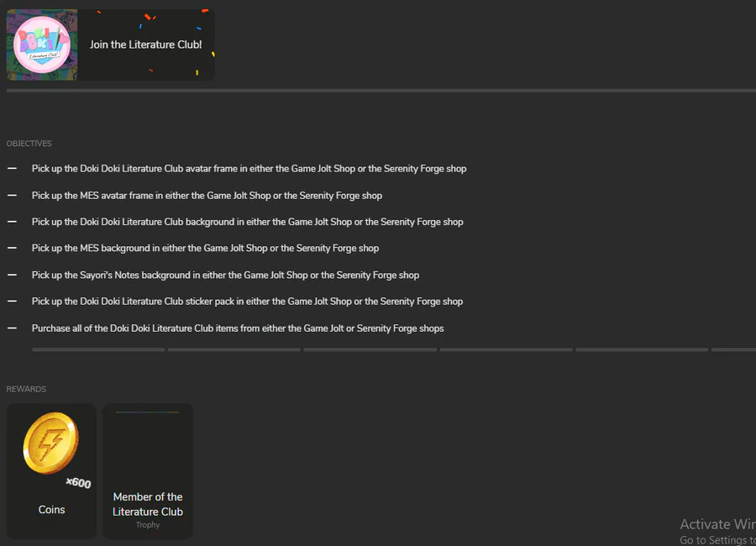This screenshot has height=546, width=756.
Task: Click dash icon beside sticker pack objective
Action: pos(12,301)
